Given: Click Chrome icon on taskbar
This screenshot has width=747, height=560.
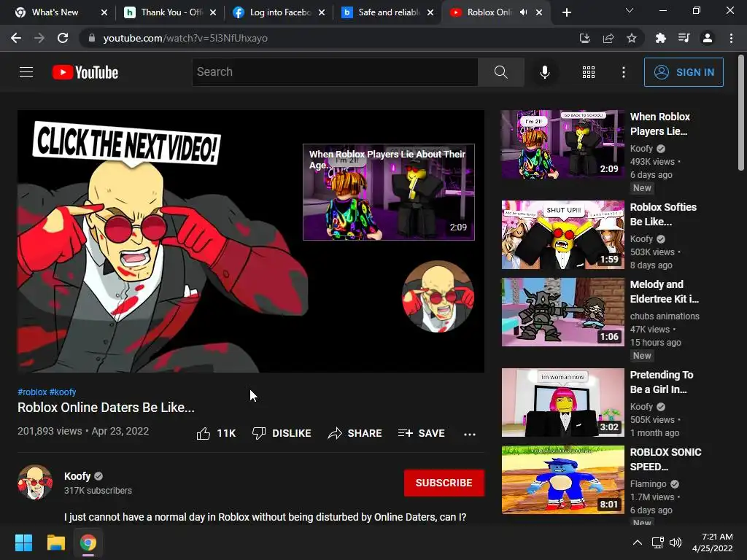Looking at the screenshot, I should coord(88,542).
